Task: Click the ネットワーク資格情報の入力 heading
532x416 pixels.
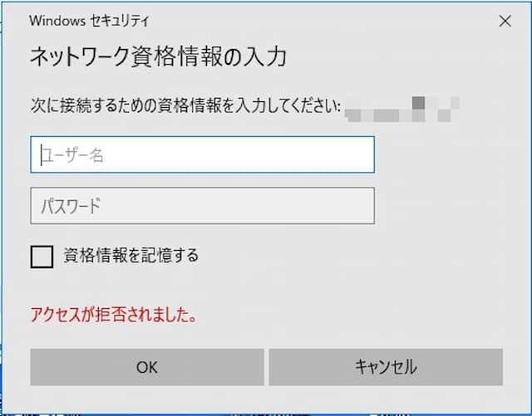Action: pyautogui.click(x=159, y=56)
